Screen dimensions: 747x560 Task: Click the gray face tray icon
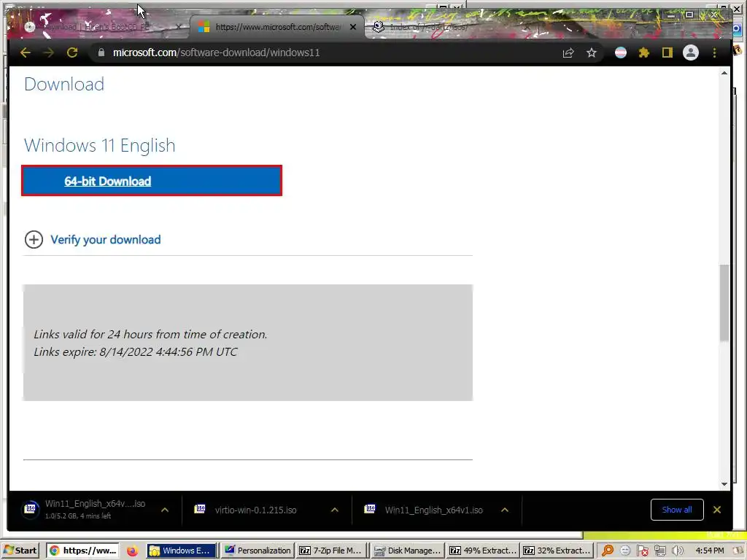click(x=625, y=551)
